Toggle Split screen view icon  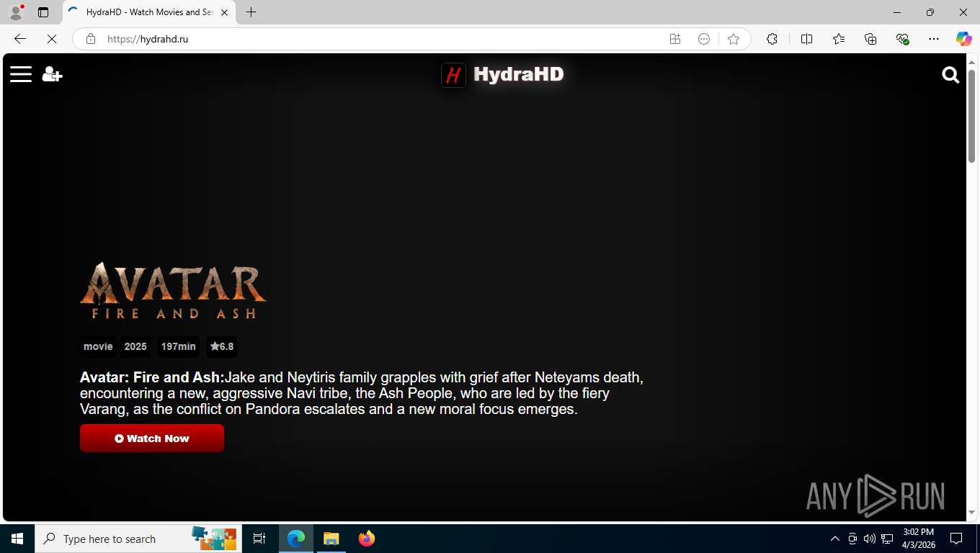pos(806,39)
